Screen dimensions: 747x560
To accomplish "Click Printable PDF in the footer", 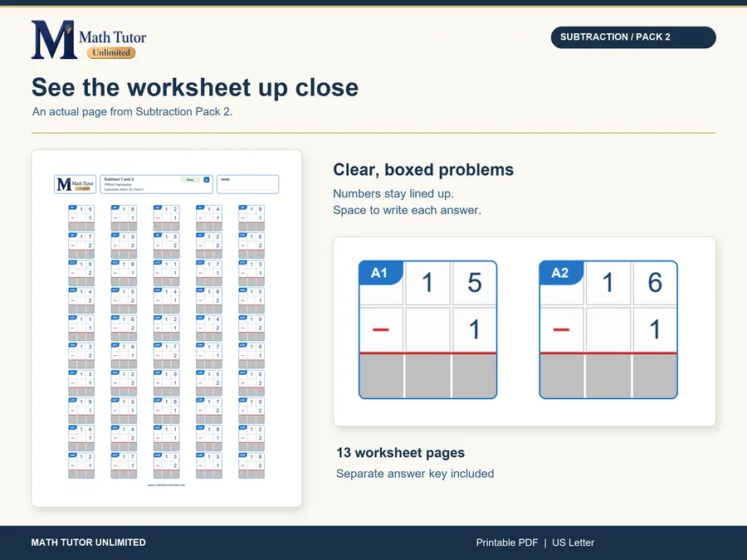I will (507, 543).
